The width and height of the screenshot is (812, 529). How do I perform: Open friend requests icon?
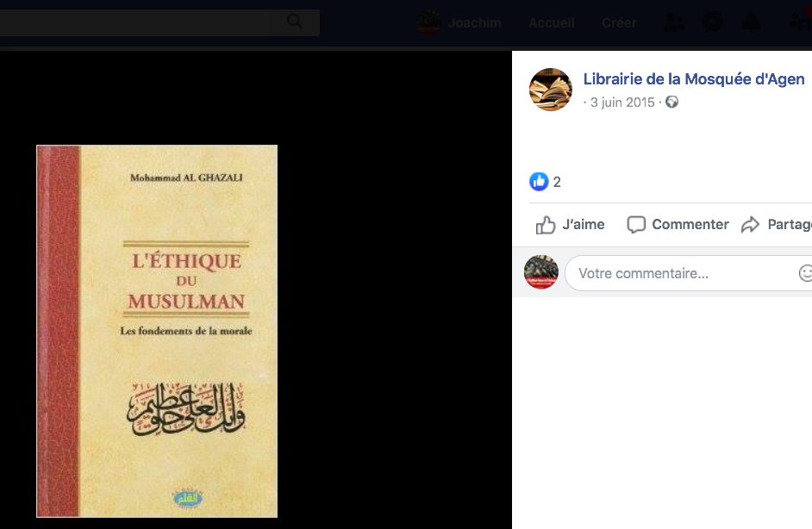(674, 22)
